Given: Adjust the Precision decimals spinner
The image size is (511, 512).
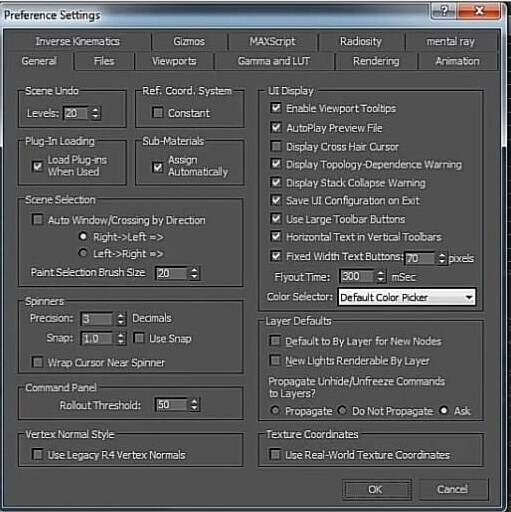Looking at the screenshot, I should click(121, 319).
